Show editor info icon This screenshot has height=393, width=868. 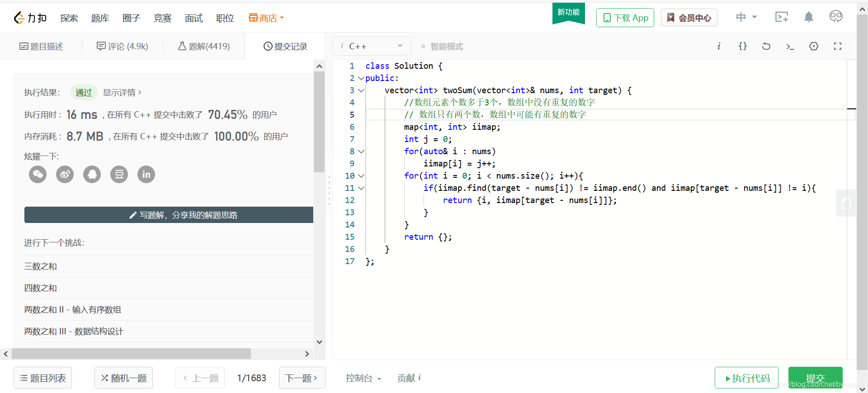[719, 46]
